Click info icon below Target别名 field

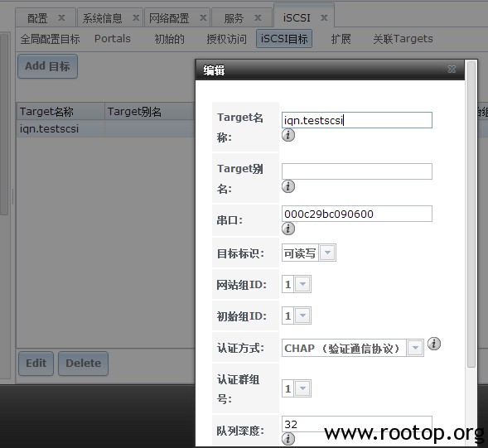click(x=288, y=186)
